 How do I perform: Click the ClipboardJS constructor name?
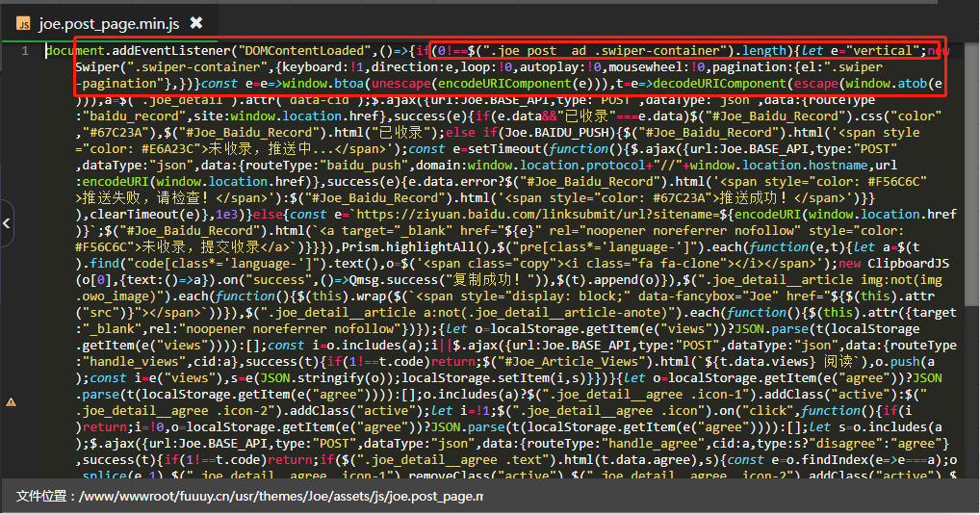click(906, 264)
